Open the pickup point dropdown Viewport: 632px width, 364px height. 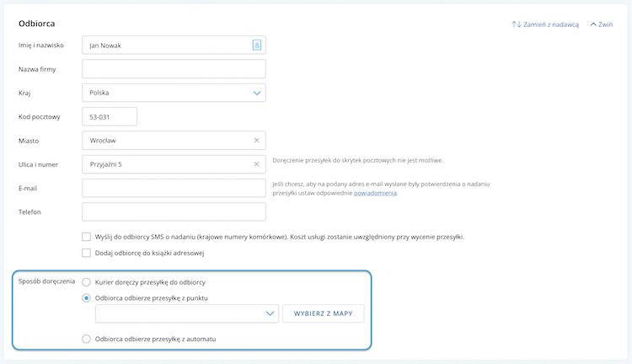[x=187, y=313]
